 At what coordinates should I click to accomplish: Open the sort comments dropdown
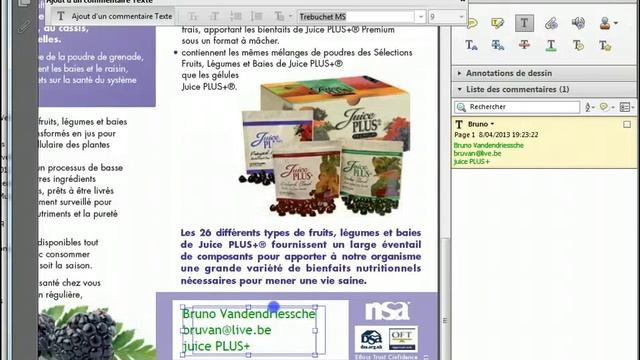pyautogui.click(x=589, y=107)
